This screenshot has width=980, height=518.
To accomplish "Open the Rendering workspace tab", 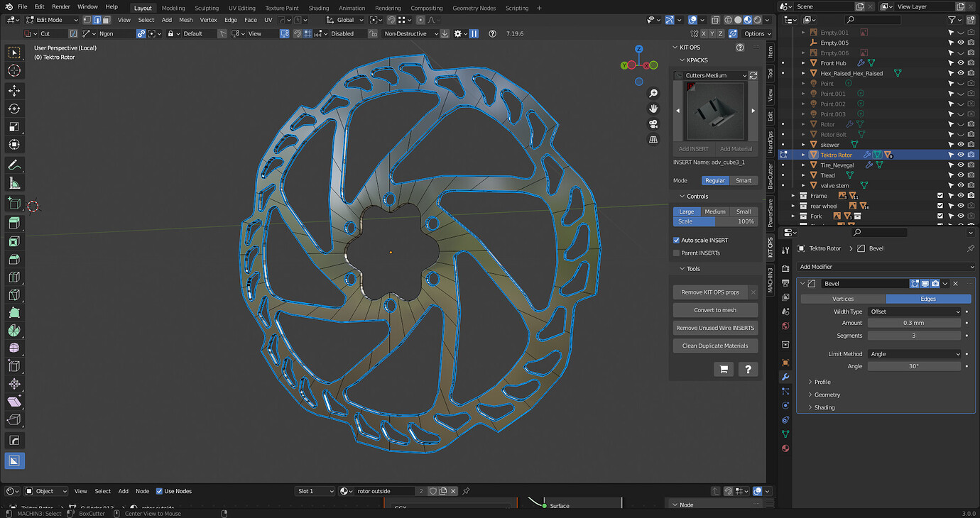I will (388, 8).
